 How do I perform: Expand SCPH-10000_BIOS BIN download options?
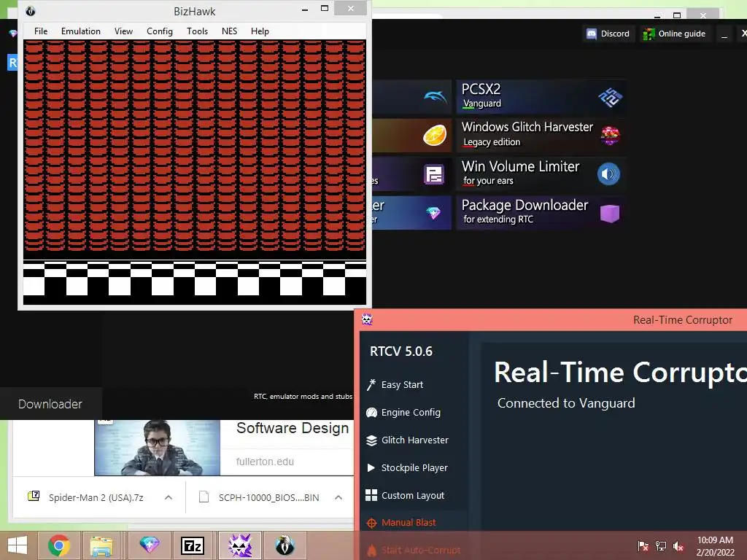(338, 497)
